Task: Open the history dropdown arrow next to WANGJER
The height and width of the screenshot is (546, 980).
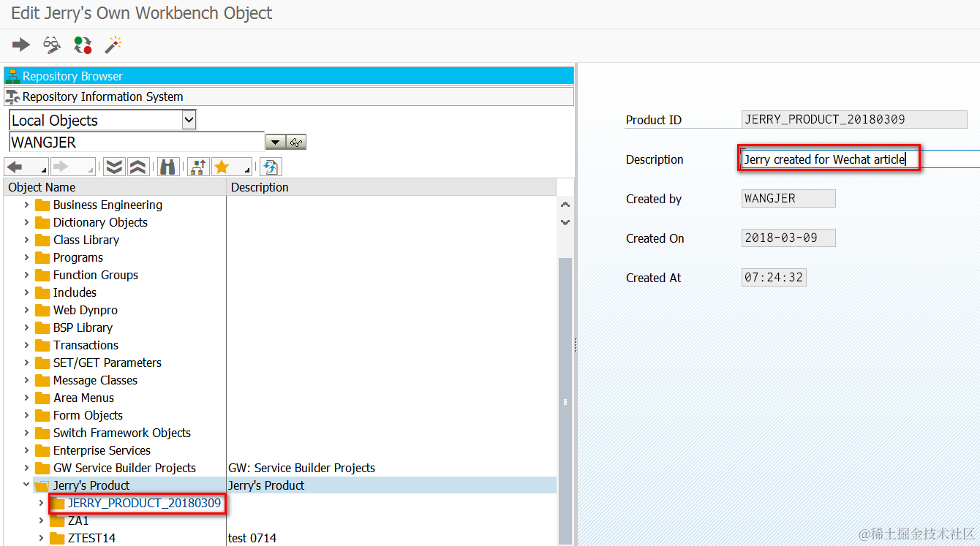Action: click(x=276, y=143)
